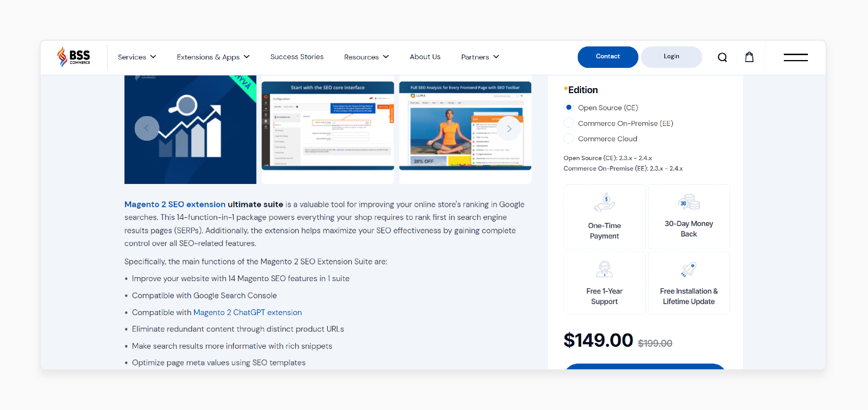Open the hamburger menu icon
Image resolution: width=868 pixels, height=410 pixels.
tap(795, 57)
